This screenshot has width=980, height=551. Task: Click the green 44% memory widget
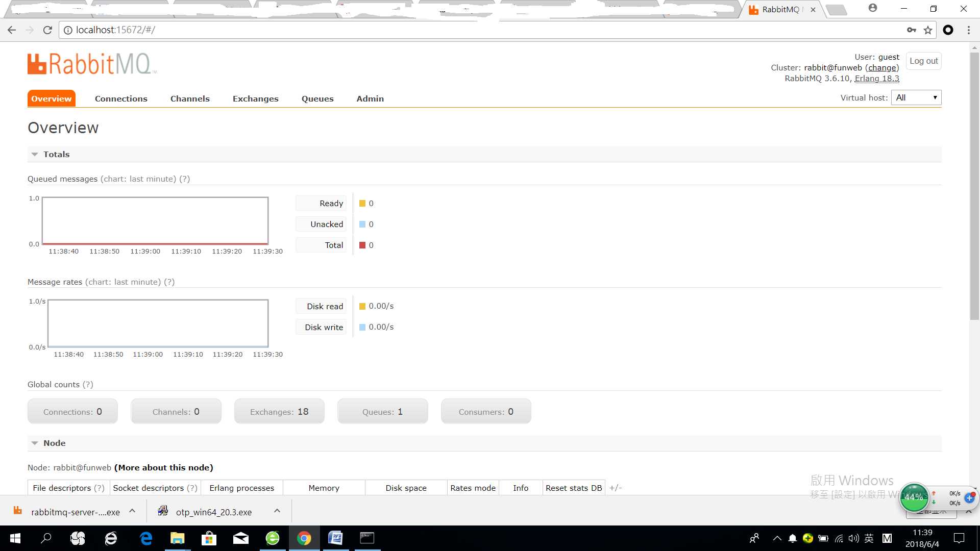914,497
